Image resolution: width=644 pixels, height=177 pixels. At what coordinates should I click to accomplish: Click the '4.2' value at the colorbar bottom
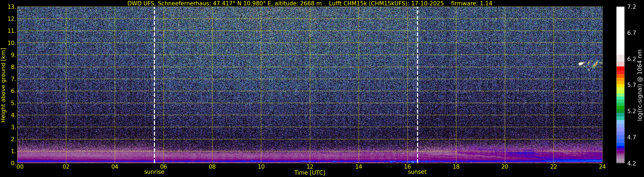(x=632, y=163)
